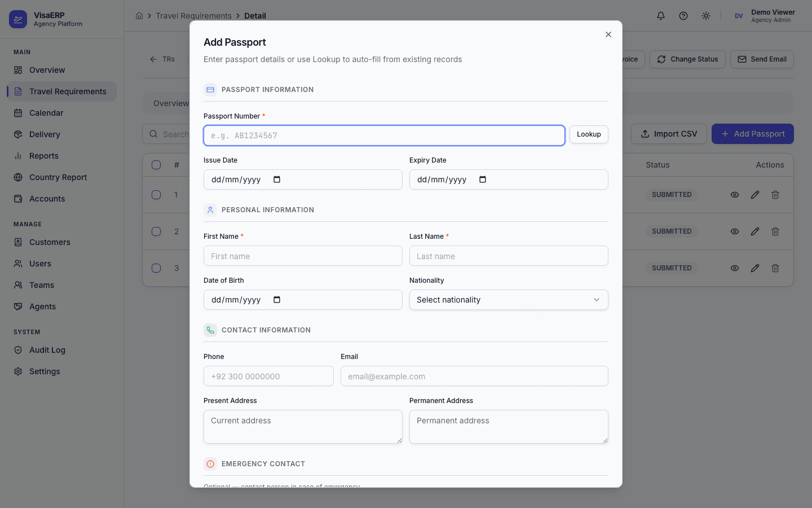The width and height of the screenshot is (812, 508).
Task: Open the help question mark icon
Action: [683, 16]
